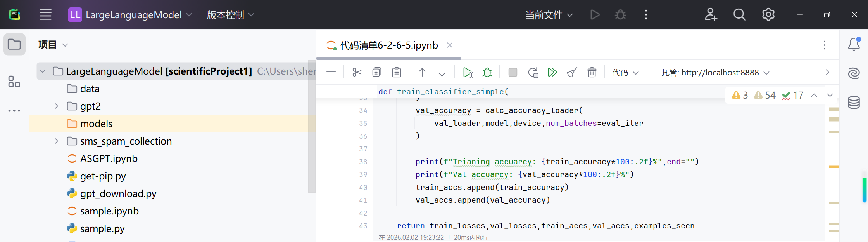Screen dimensions: 868x242
Task: Delete the selected cell
Action: 592,72
